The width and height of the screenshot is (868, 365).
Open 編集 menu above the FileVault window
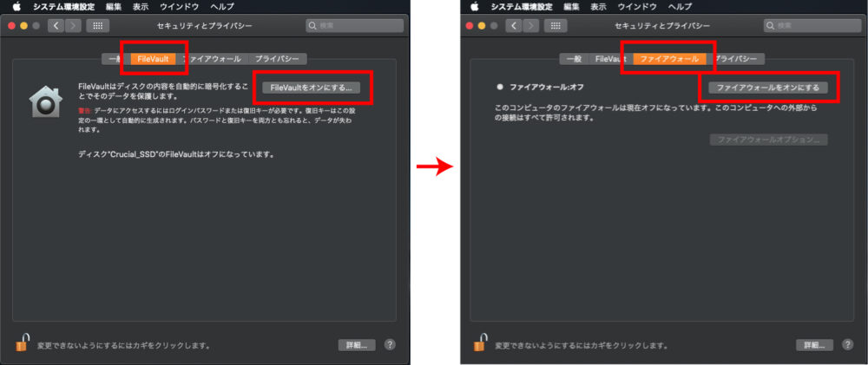tap(114, 6)
